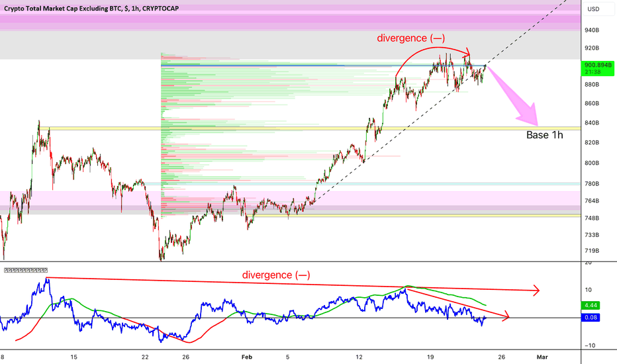Click the indicator scale label 10
Image resolution: width=617 pixels, height=364 pixels.
coord(589,290)
